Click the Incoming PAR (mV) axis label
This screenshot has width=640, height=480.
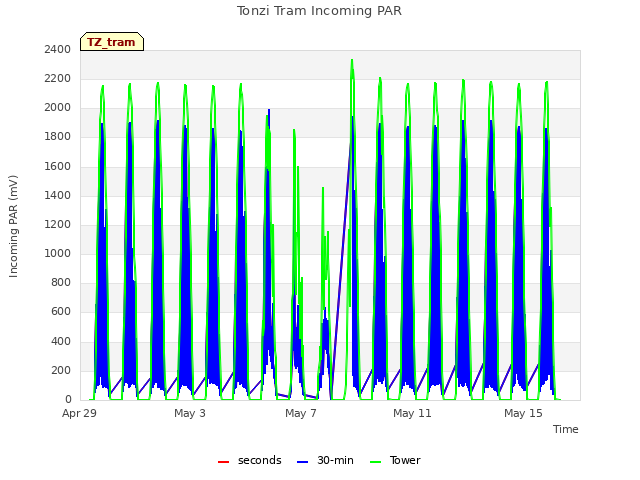(13, 227)
